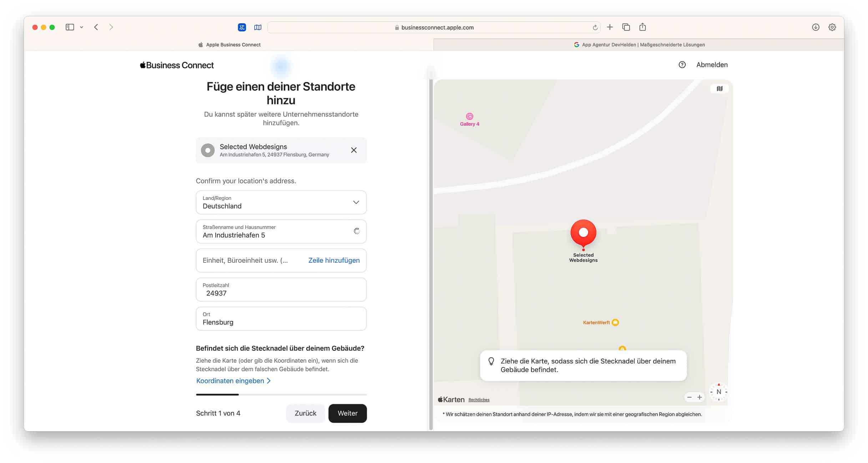The width and height of the screenshot is (868, 463).
Task: Open a new tab with plus icon
Action: [610, 27]
